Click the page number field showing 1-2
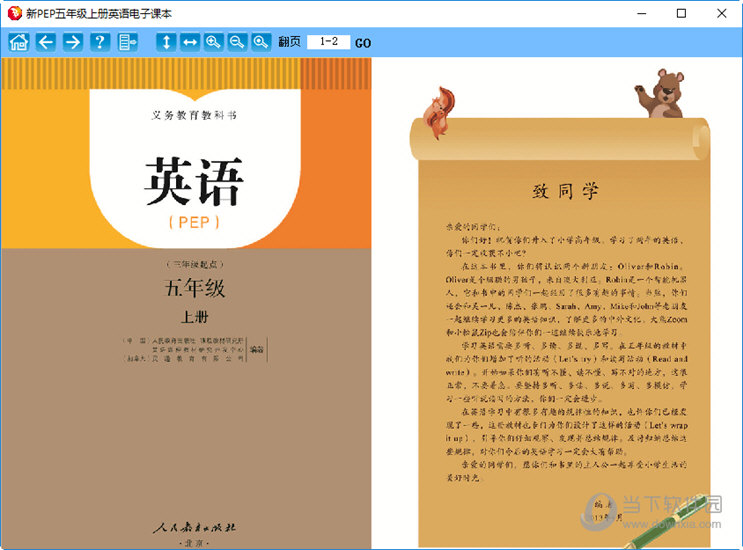This screenshot has width=743, height=550. (x=328, y=42)
